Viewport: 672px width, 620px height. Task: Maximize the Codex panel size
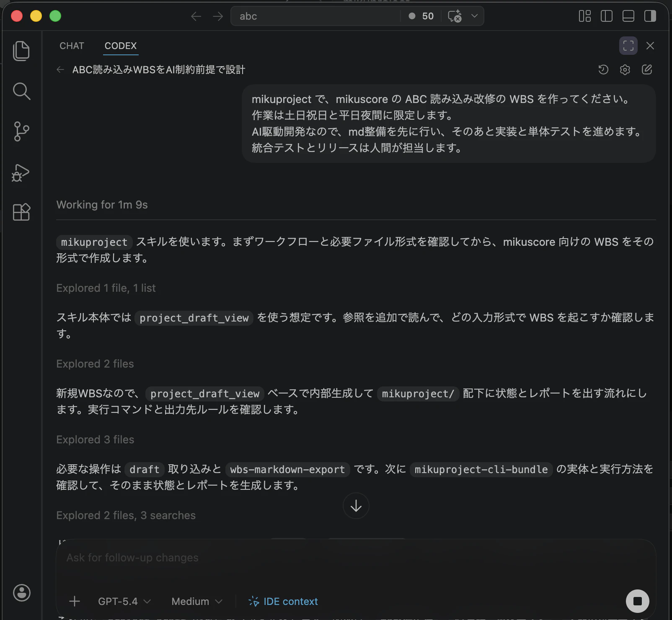(x=628, y=46)
